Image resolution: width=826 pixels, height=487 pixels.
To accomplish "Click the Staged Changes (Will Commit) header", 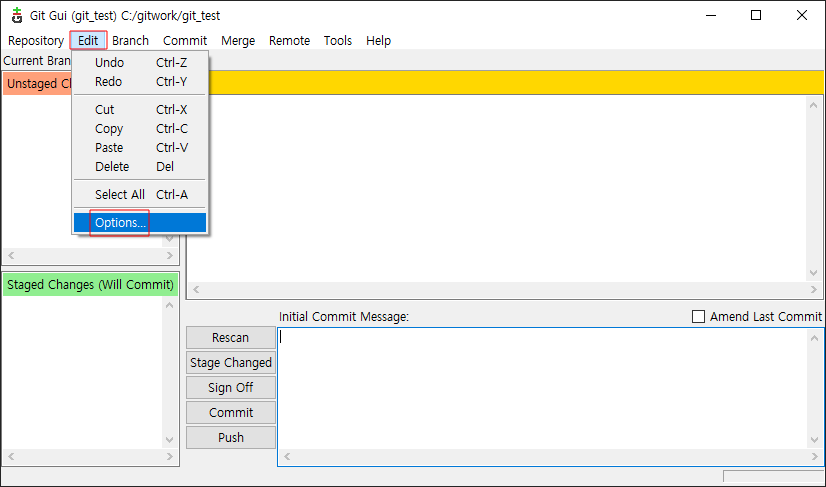I will [91, 285].
